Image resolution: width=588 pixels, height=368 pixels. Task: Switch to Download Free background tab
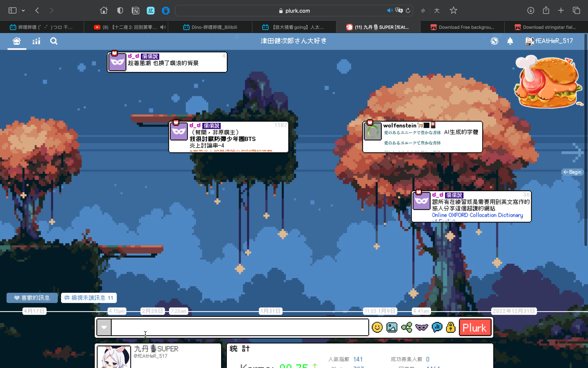tap(463, 27)
